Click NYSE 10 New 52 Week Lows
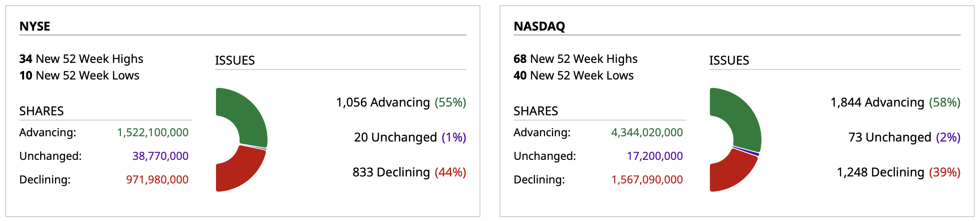The width and height of the screenshot is (980, 221). tap(79, 76)
